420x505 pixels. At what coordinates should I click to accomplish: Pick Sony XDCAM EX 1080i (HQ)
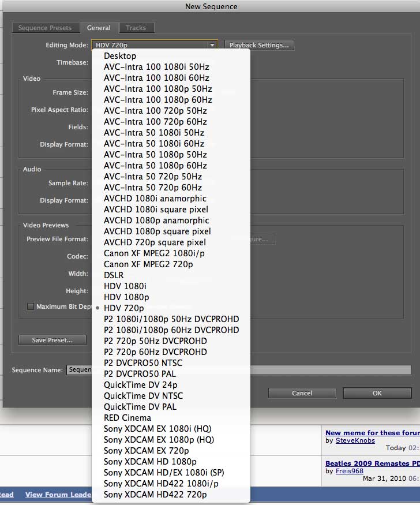(x=171, y=428)
